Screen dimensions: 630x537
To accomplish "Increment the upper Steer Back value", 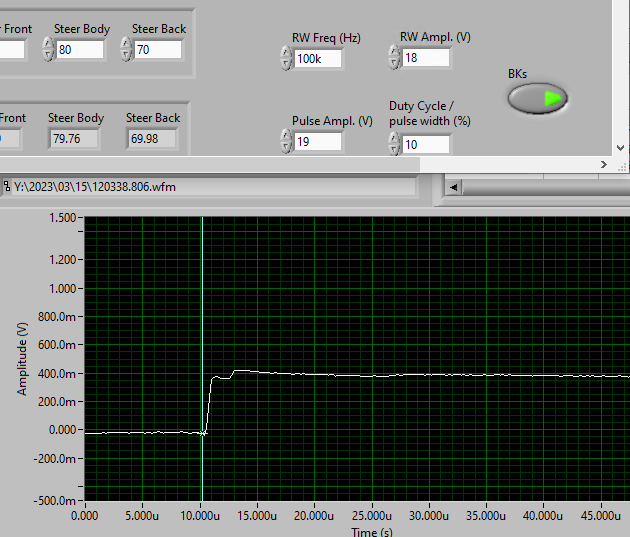I will pyautogui.click(x=126, y=43).
